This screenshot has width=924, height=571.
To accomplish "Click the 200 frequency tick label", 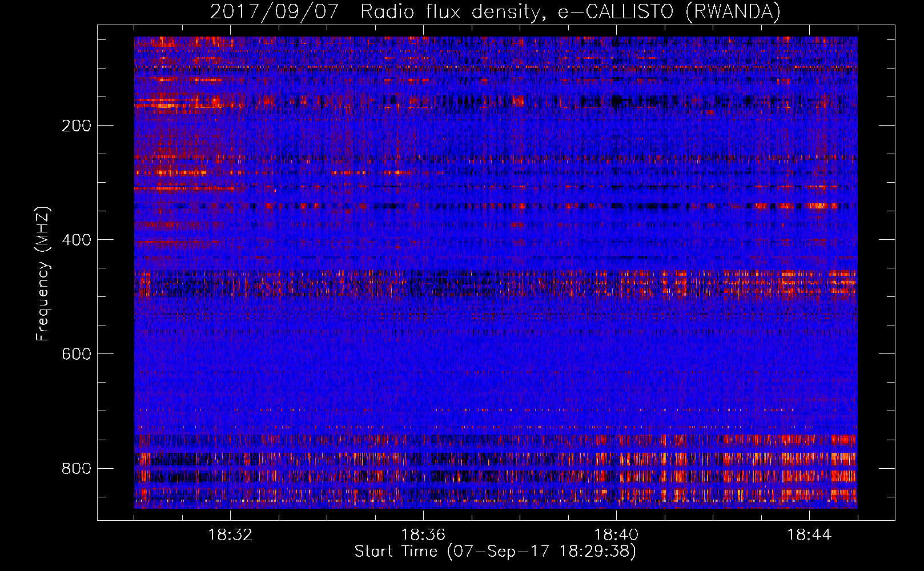I will point(77,126).
